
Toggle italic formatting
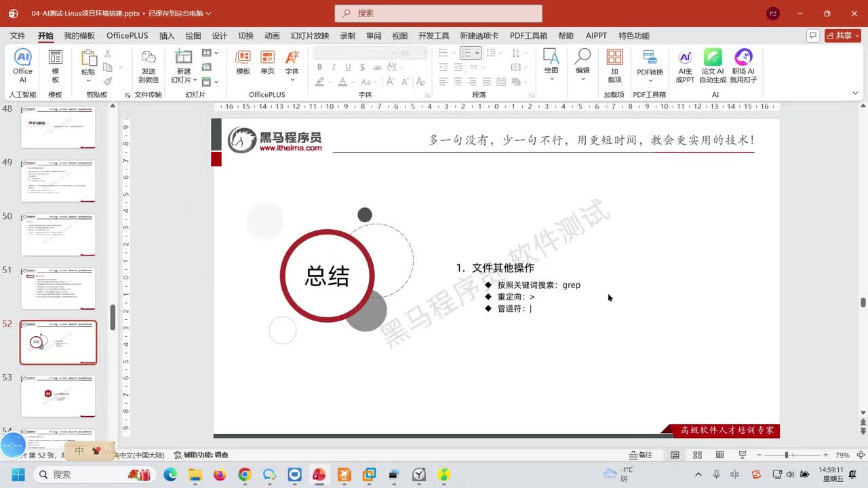click(334, 67)
